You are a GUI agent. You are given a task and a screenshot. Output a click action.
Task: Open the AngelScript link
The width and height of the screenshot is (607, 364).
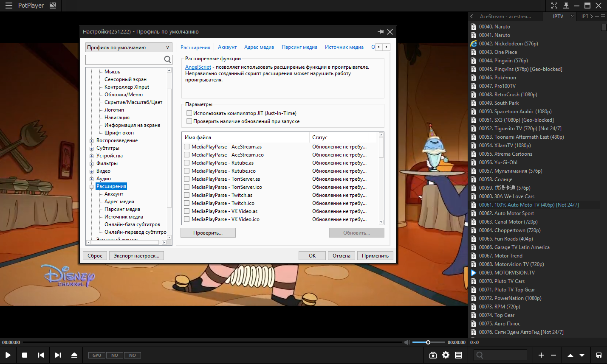click(198, 67)
